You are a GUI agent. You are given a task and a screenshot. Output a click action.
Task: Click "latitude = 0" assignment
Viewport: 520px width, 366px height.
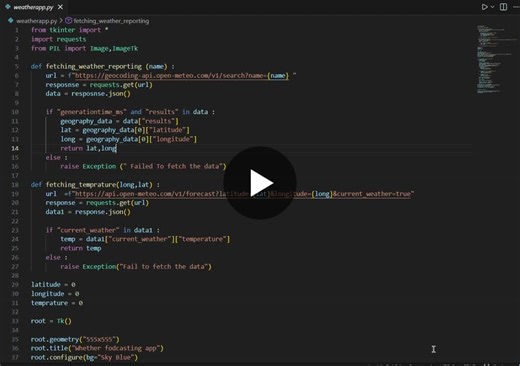coord(53,285)
